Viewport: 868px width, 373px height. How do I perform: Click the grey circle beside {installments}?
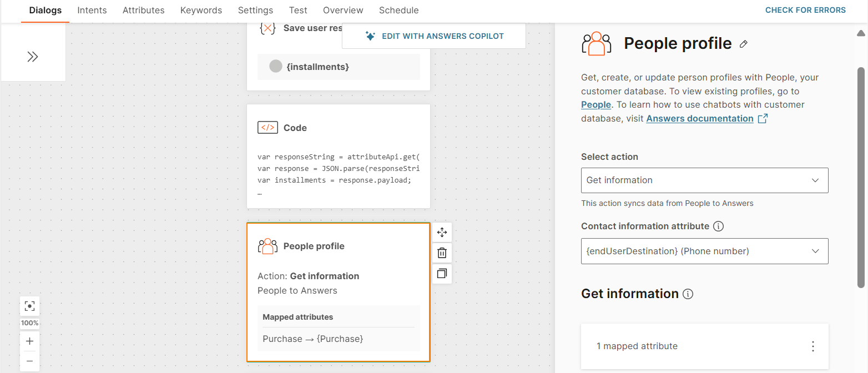pyautogui.click(x=276, y=67)
